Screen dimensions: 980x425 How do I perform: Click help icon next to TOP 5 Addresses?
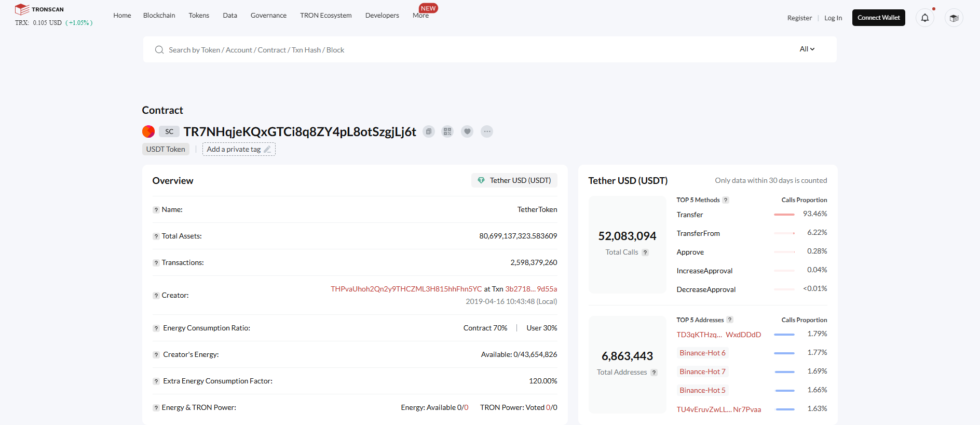pyautogui.click(x=730, y=320)
